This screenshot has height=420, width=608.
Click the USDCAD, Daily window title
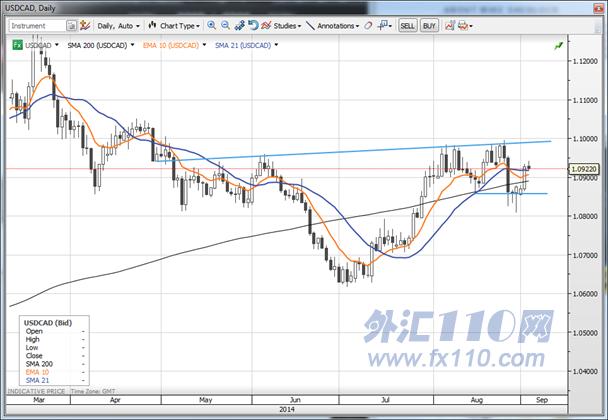click(x=30, y=8)
